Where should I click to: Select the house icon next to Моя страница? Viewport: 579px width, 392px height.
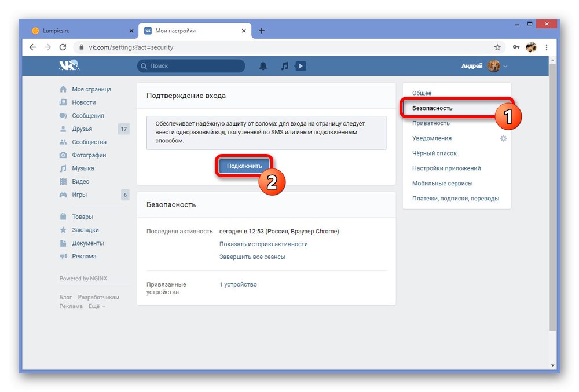click(63, 89)
